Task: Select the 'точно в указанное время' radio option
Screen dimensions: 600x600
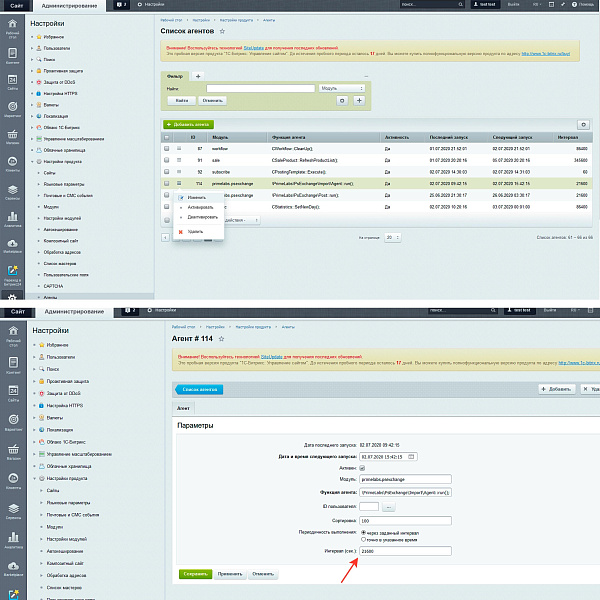Action: pos(362,538)
